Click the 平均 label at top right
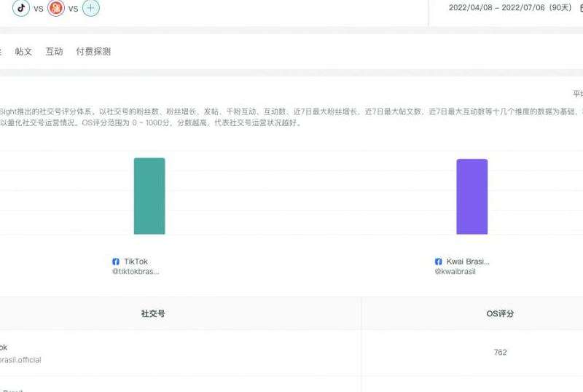This screenshot has height=392, width=583. click(577, 94)
